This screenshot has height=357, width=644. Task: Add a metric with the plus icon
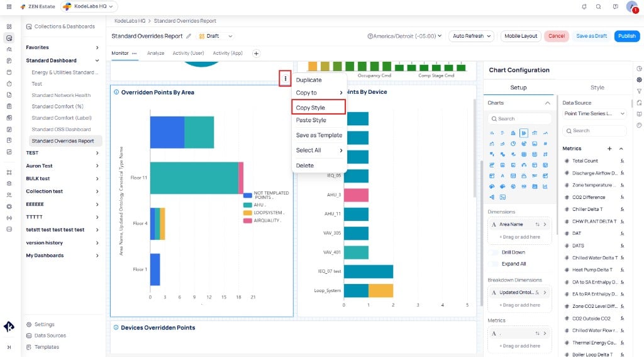tap(609, 149)
